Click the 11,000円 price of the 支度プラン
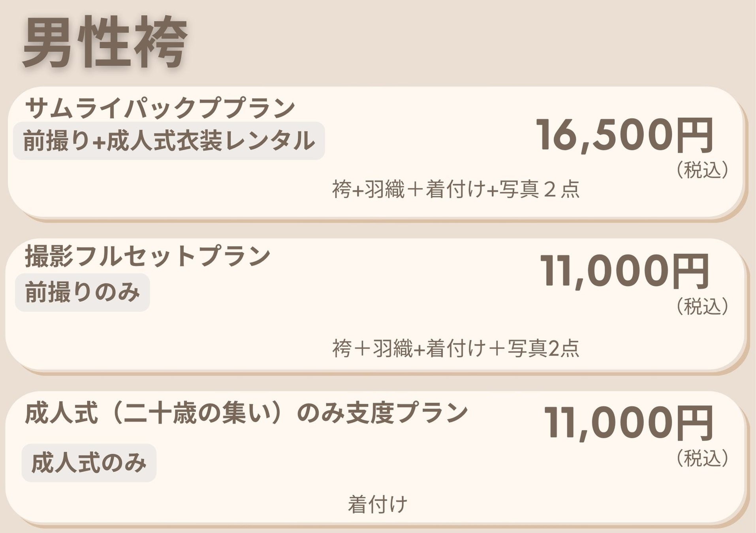 click(x=628, y=423)
